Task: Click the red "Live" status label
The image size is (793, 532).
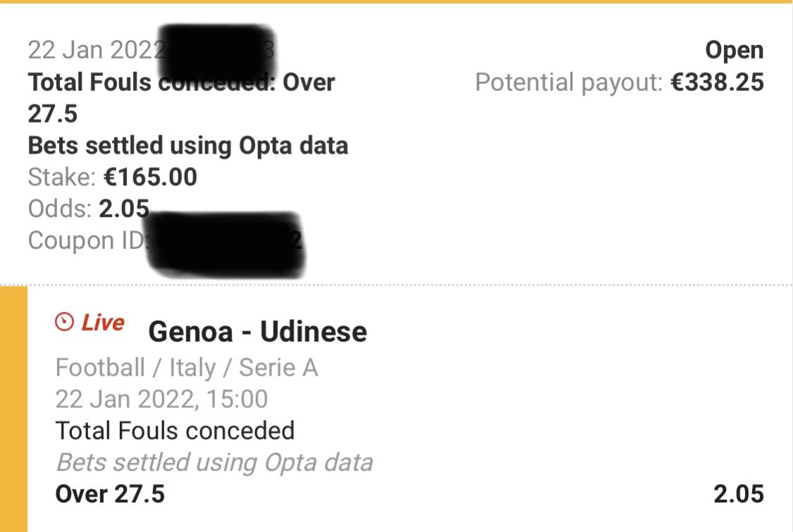Action: tap(103, 323)
